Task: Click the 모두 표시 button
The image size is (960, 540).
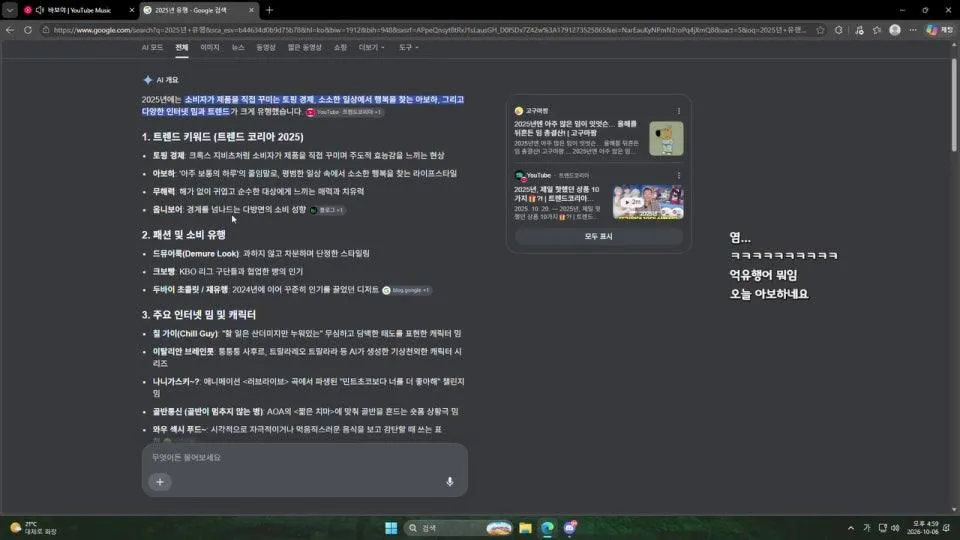Action: point(599,236)
